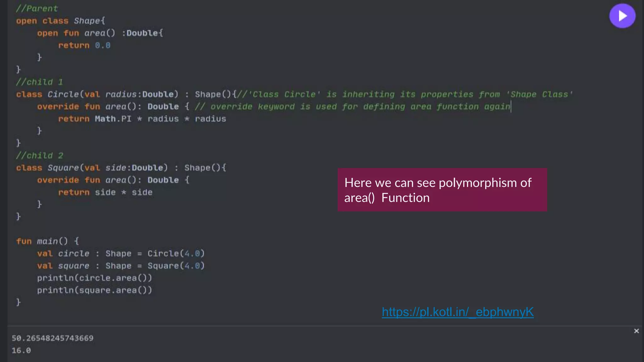Click the //child 2 comment line
This screenshot has width=644, height=362.
coord(39,156)
